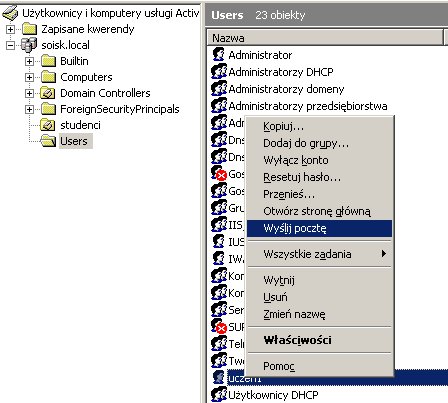Click the highlighted Wyślij pocztę entry
The height and width of the screenshot is (403, 448).
pyautogui.click(x=319, y=228)
